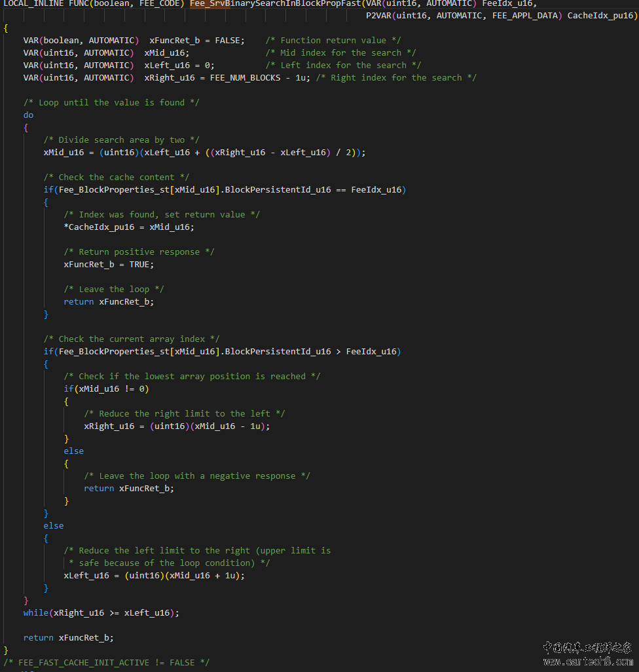This screenshot has height=672, width=639.
Task: Click 'xLeft_u16 = (uint16)(xMid_u16 + 1u);' line
Action: pyautogui.click(x=154, y=575)
